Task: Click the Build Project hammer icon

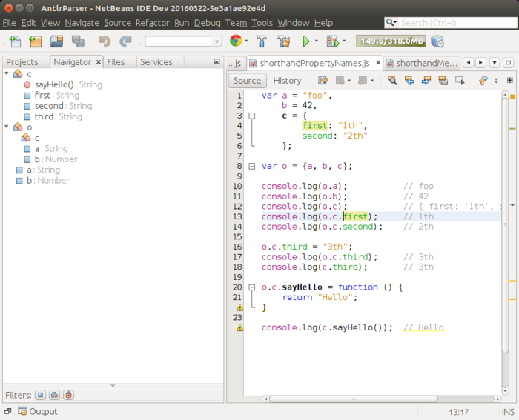Action: click(262, 41)
